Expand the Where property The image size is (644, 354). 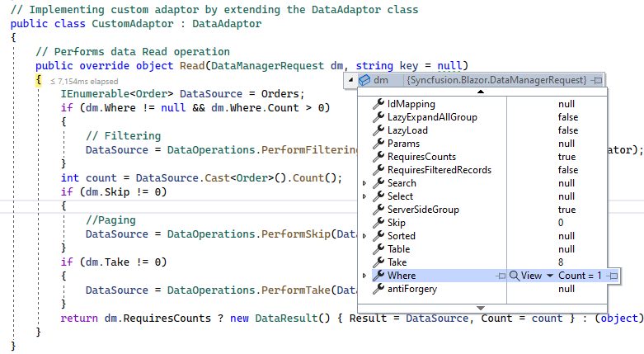click(364, 276)
